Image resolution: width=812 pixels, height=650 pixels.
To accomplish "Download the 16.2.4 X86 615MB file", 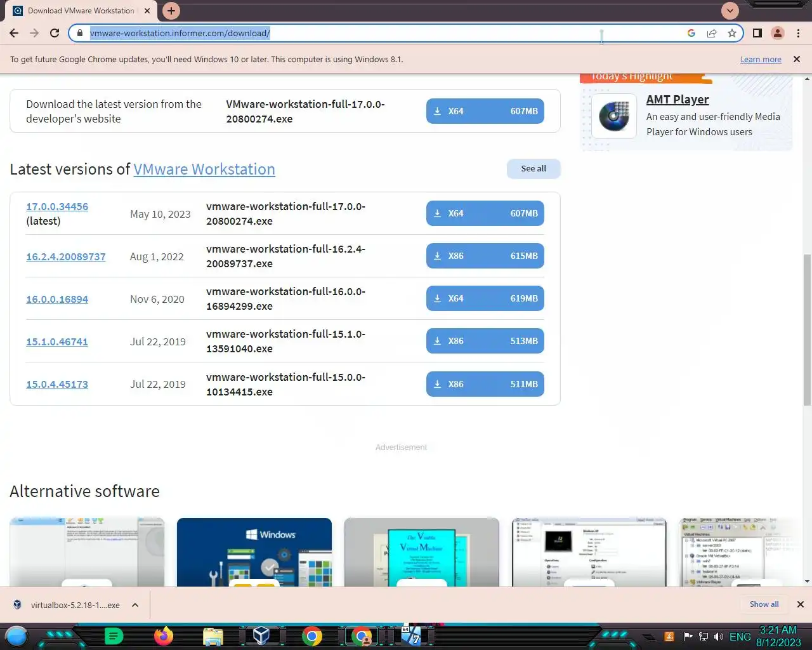I will point(485,256).
